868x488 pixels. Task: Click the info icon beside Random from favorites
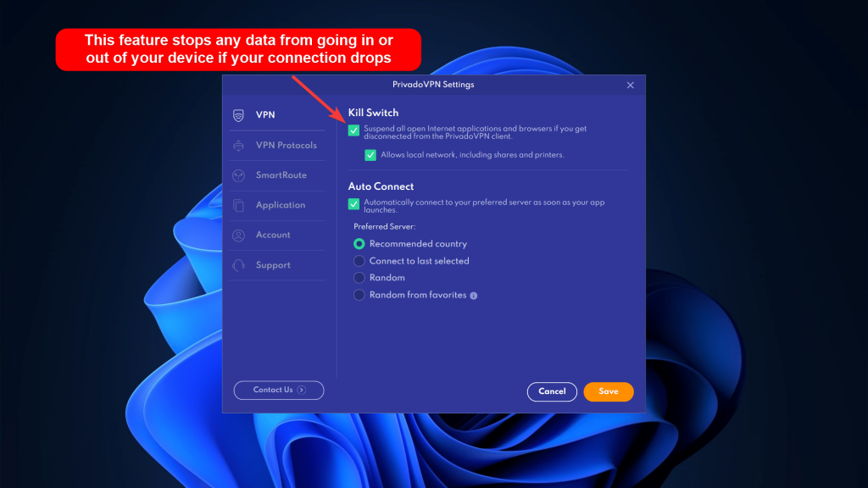[474, 296]
